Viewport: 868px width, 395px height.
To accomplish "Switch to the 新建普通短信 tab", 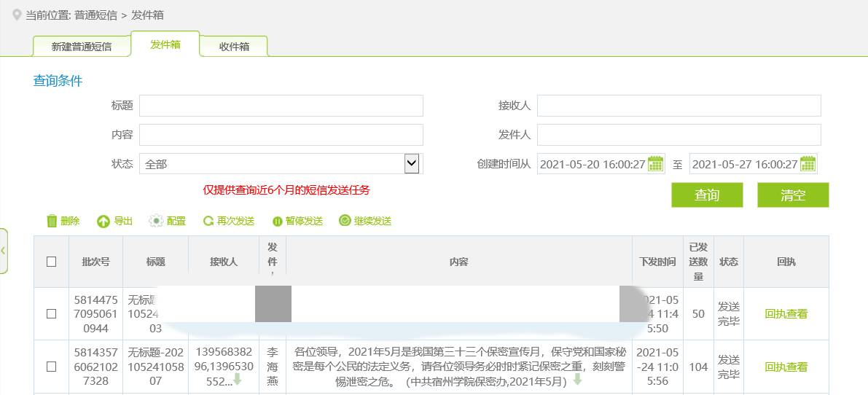I will tap(82, 47).
